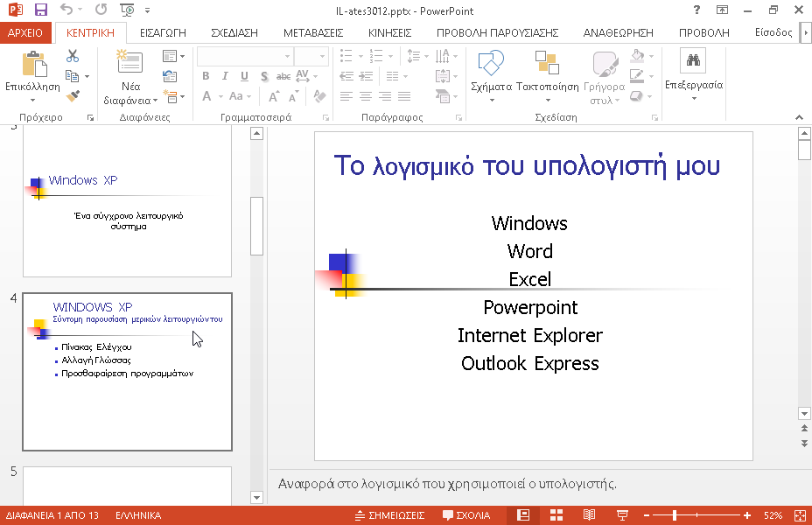Toggle bold formatting
Viewport: 812px width, 525px height.
(206, 76)
